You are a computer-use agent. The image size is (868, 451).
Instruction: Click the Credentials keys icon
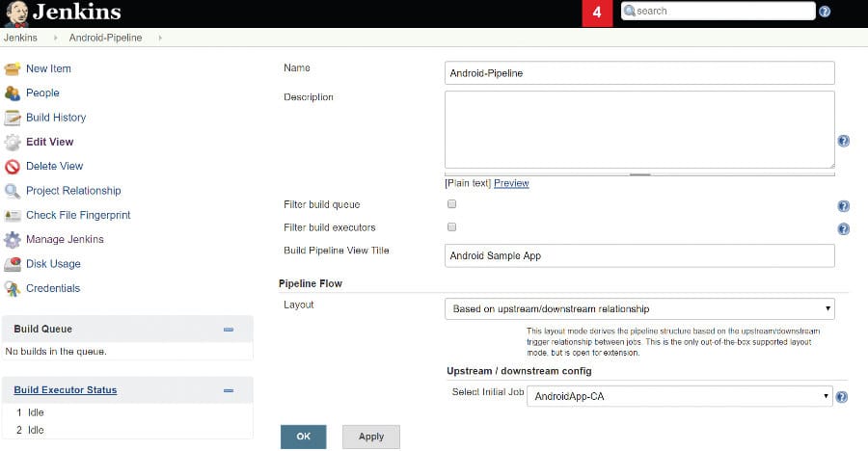[x=12, y=288]
